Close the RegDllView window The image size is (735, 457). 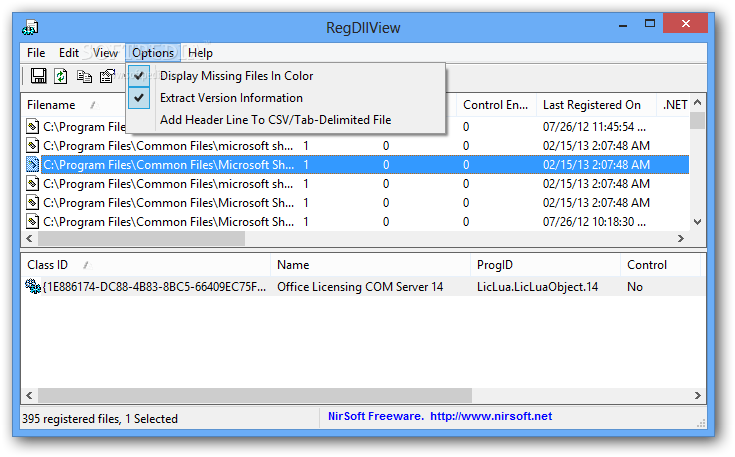[685, 23]
